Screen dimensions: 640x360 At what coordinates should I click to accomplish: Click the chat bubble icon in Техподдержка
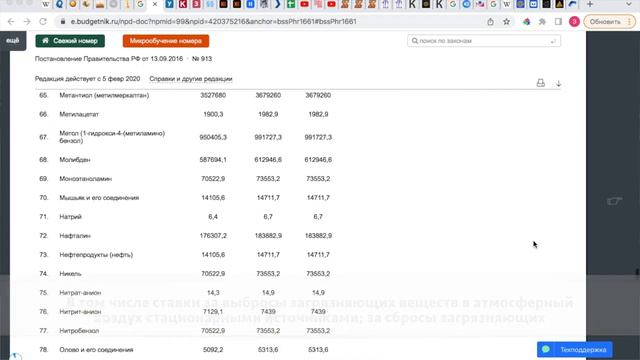click(546, 350)
